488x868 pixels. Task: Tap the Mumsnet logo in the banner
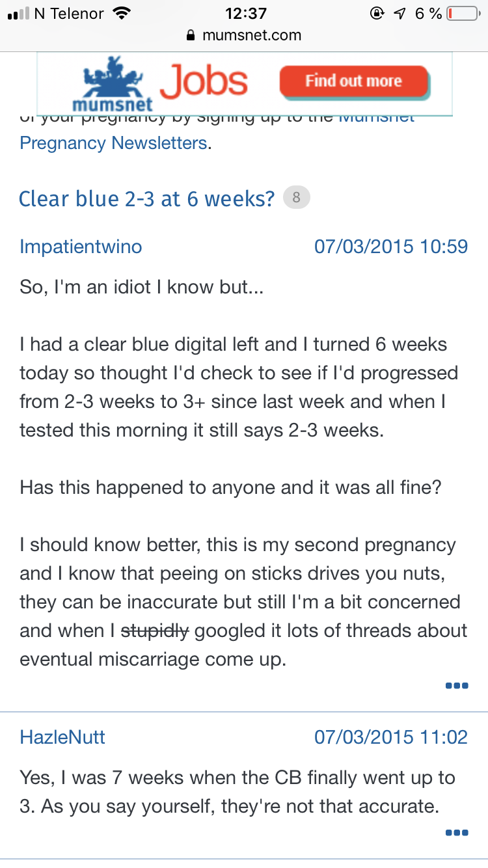(113, 84)
